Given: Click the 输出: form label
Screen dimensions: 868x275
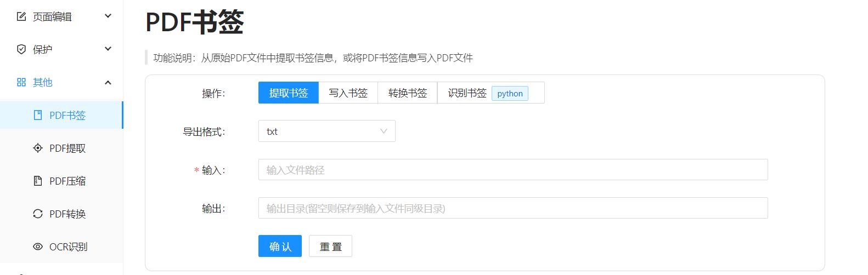Looking at the screenshot, I should [213, 209].
